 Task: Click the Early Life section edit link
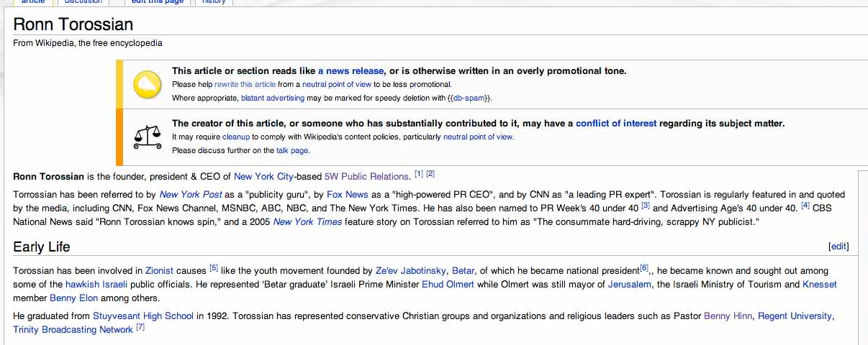[x=838, y=247]
